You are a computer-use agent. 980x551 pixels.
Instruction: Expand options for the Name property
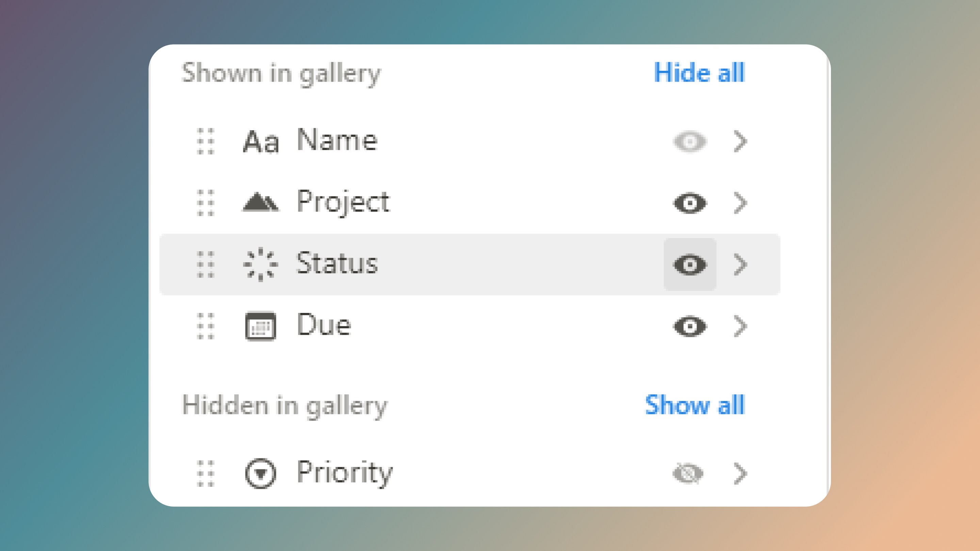pos(739,141)
